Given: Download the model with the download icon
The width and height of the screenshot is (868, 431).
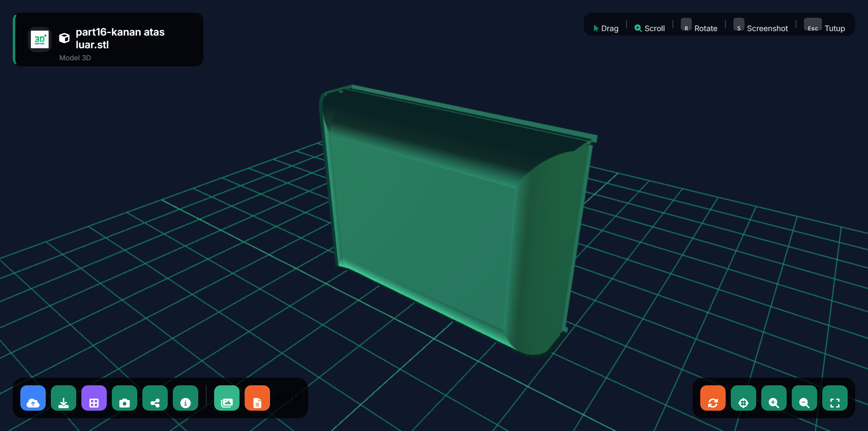Looking at the screenshot, I should [63, 398].
